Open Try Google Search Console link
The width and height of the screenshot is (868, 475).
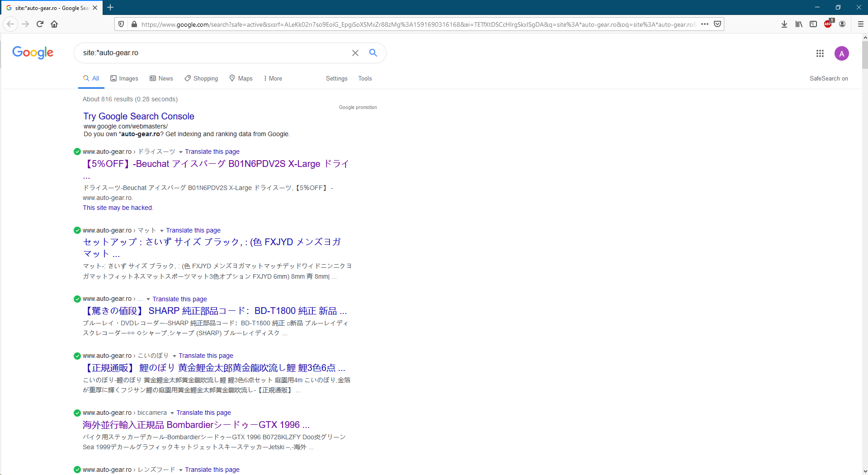(139, 116)
